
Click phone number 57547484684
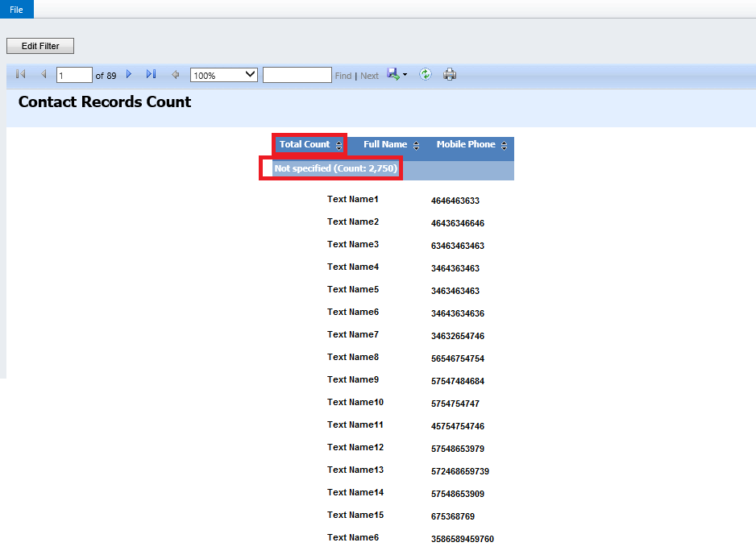click(458, 381)
